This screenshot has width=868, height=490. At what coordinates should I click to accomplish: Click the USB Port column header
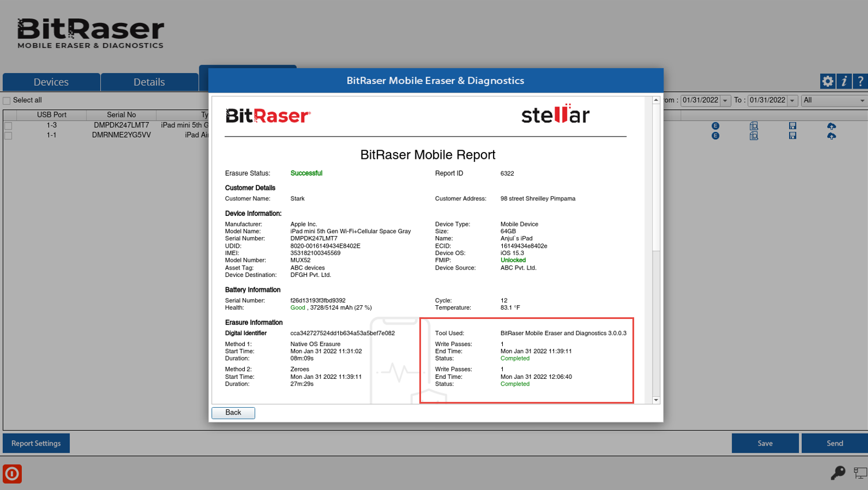click(x=52, y=115)
